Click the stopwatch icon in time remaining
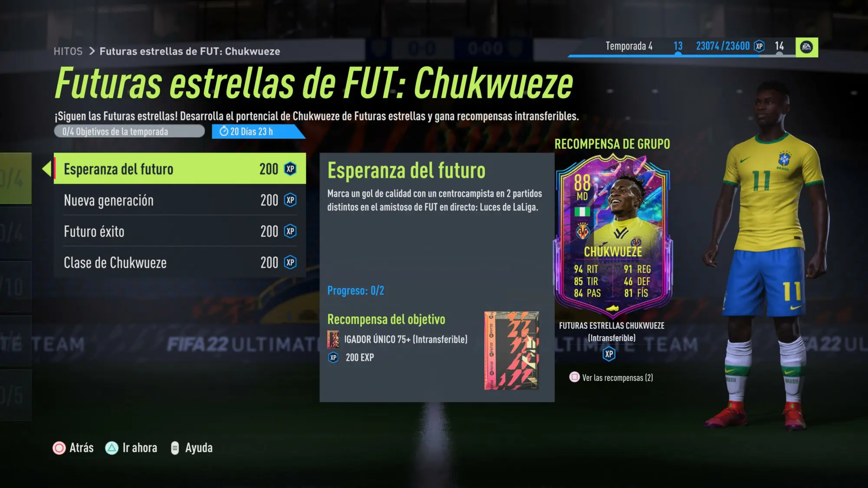The height and width of the screenshot is (488, 868). (224, 131)
